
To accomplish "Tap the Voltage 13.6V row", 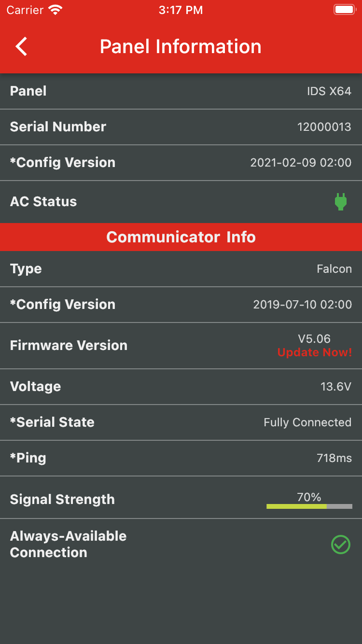I will [181, 387].
